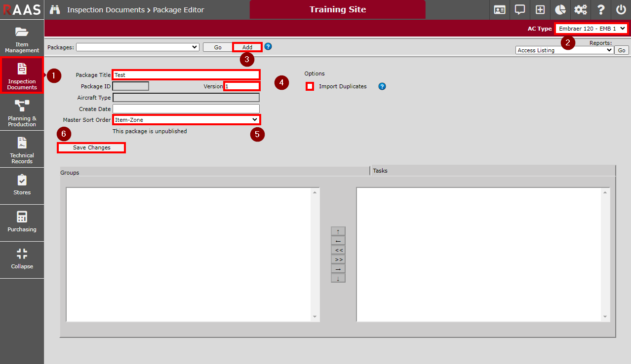Collapse the sidebar navigation
The height and width of the screenshot is (364, 631).
click(x=22, y=260)
